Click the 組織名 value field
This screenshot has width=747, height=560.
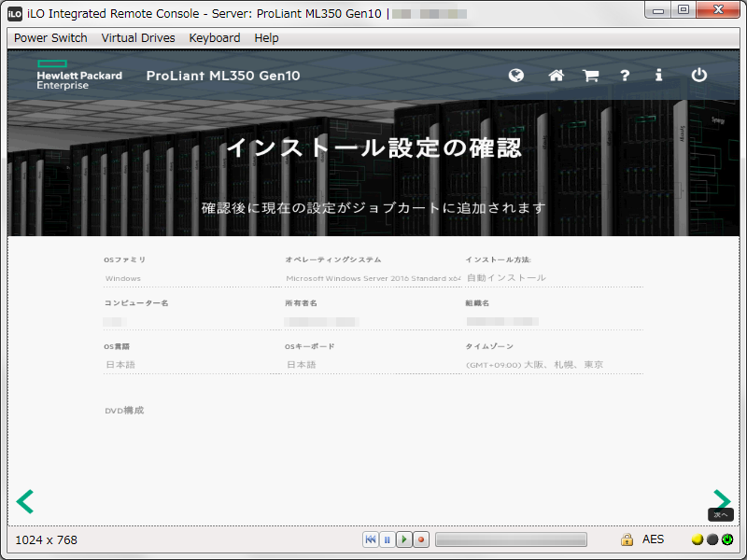coord(555,322)
